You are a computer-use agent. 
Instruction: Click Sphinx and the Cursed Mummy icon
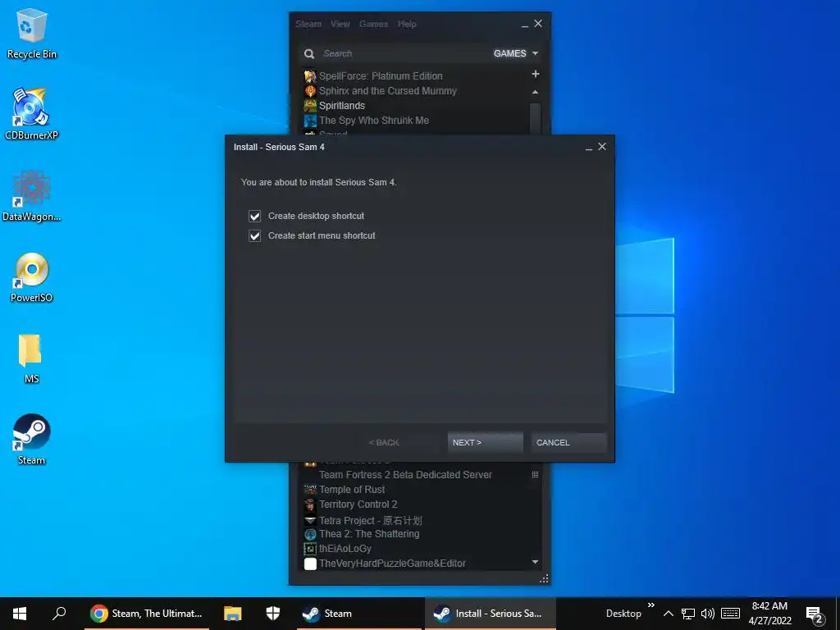click(310, 91)
